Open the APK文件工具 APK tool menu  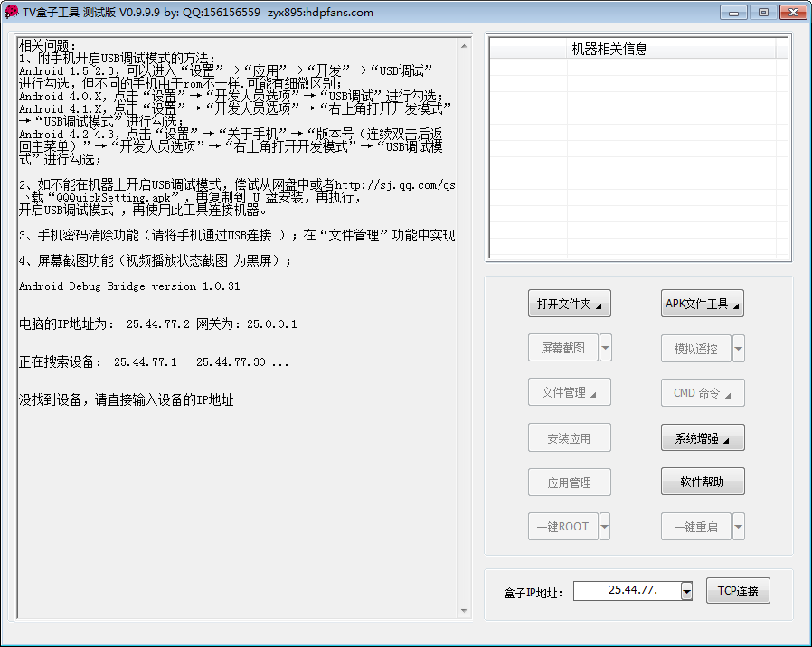(703, 304)
